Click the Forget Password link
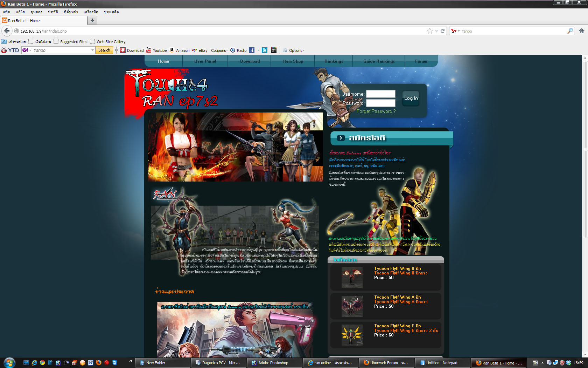Viewport: 588px width, 368px height. 376,111
